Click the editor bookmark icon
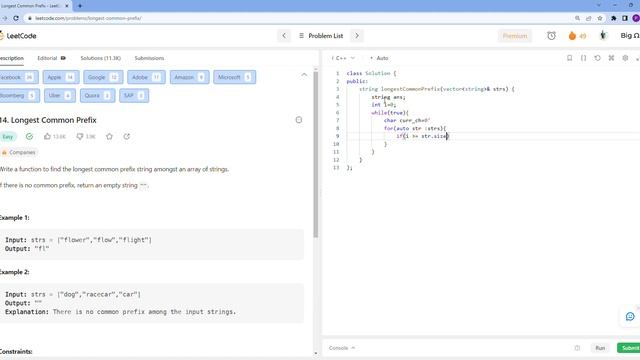Image resolution: width=640 pixels, height=360 pixels. 569,58
